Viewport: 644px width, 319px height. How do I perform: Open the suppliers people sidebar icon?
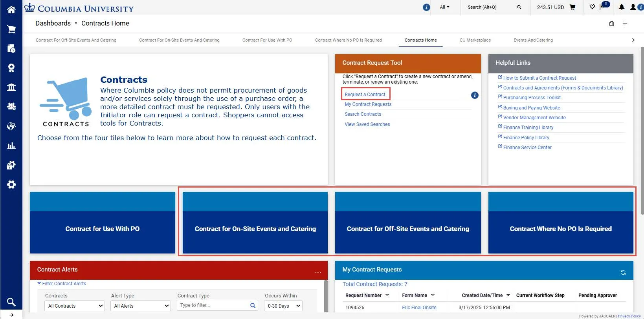pyautogui.click(x=11, y=106)
